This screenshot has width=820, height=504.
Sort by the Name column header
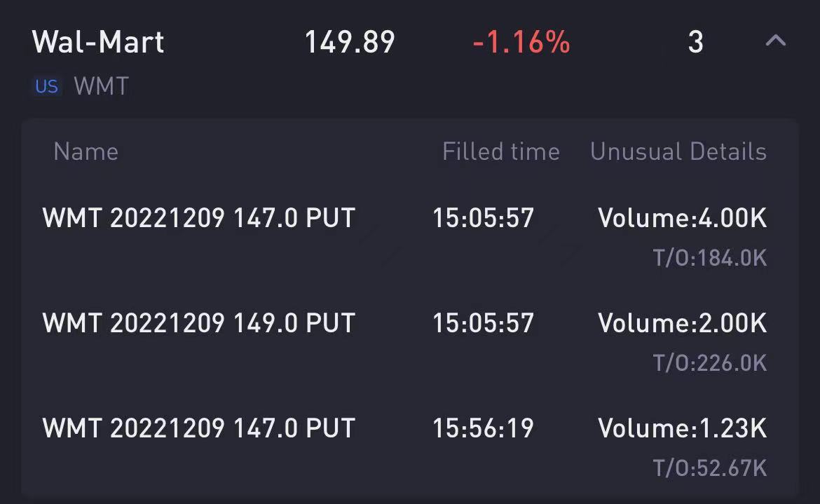pos(86,151)
